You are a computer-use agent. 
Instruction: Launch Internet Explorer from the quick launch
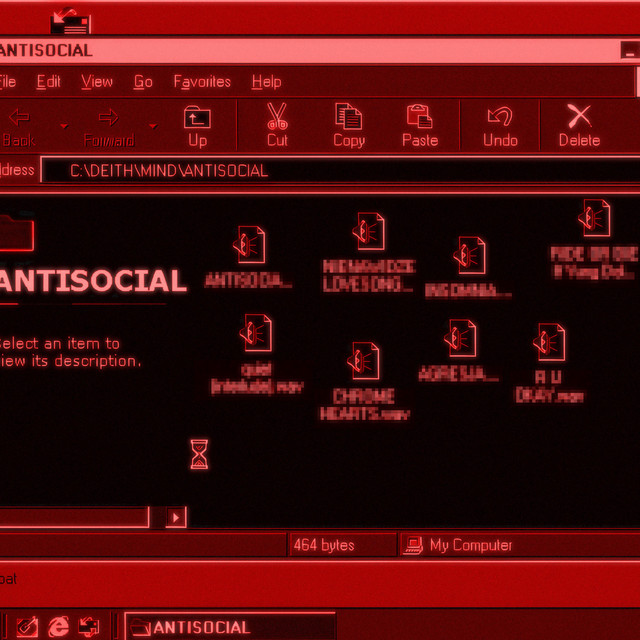coord(59,627)
